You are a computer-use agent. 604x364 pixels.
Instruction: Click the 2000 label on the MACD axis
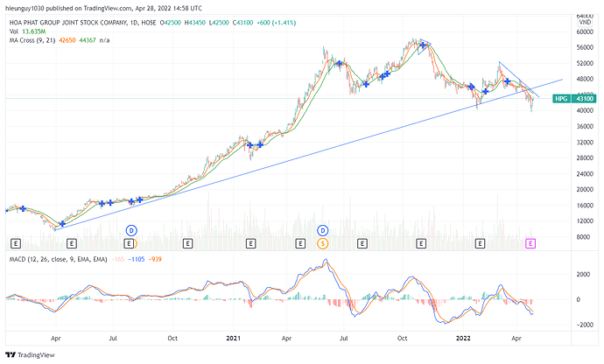point(583,274)
